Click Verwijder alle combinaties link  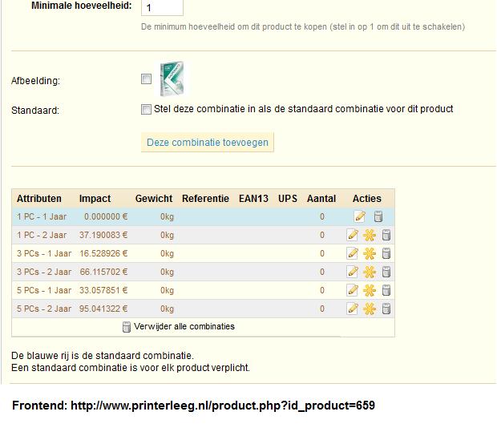[x=184, y=326]
